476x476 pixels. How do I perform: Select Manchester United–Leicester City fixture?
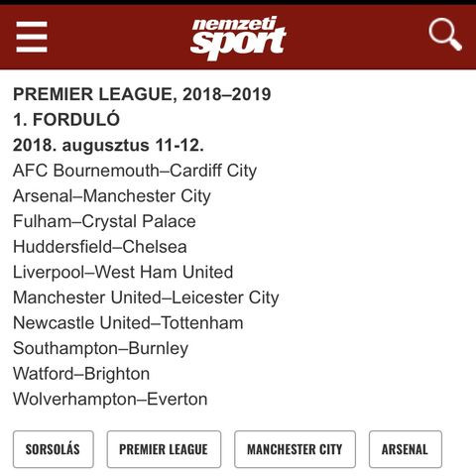(x=146, y=297)
